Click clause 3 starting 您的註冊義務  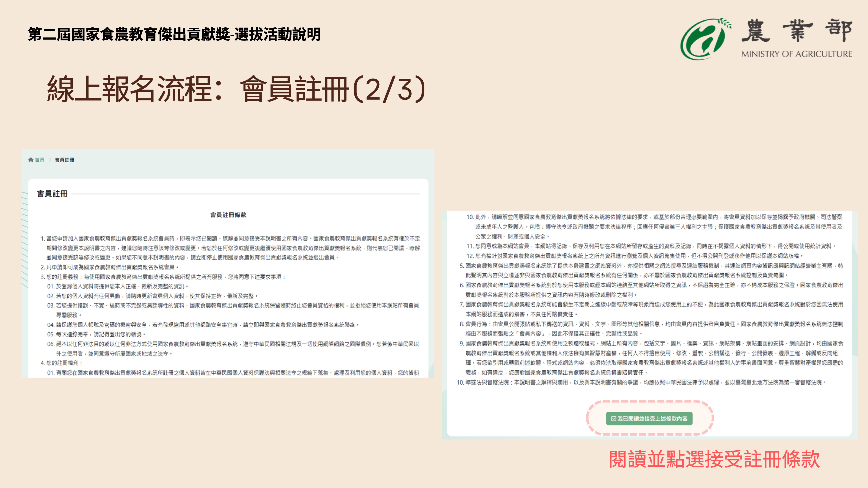(163, 277)
